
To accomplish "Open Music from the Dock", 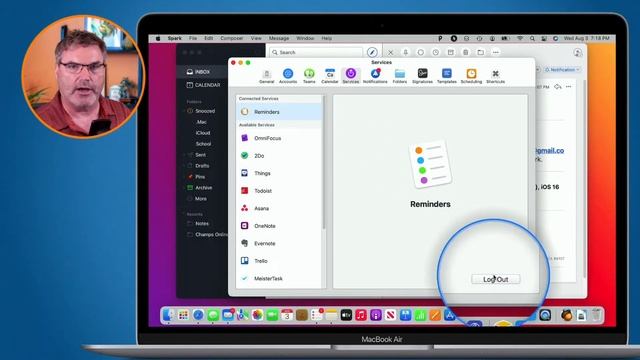I will 361,315.
